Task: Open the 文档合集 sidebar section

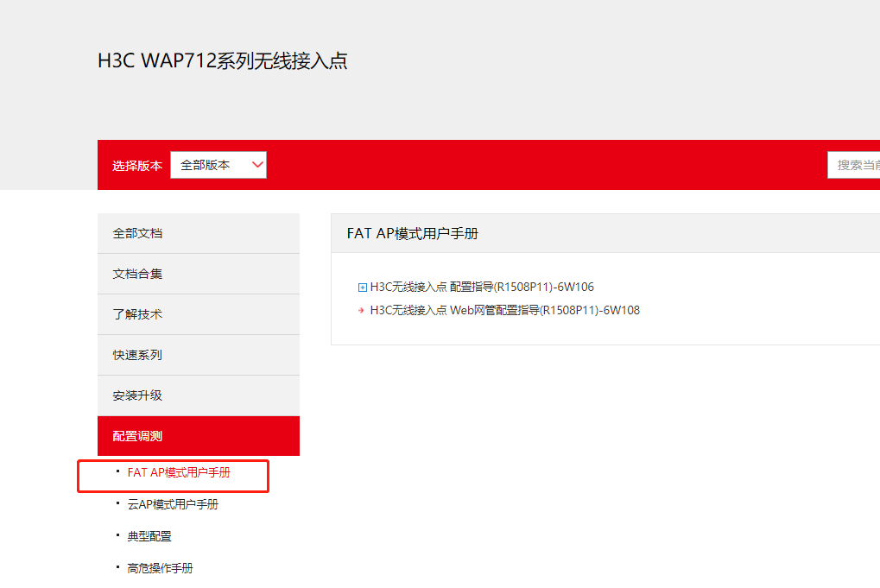Action: pyautogui.click(x=199, y=274)
